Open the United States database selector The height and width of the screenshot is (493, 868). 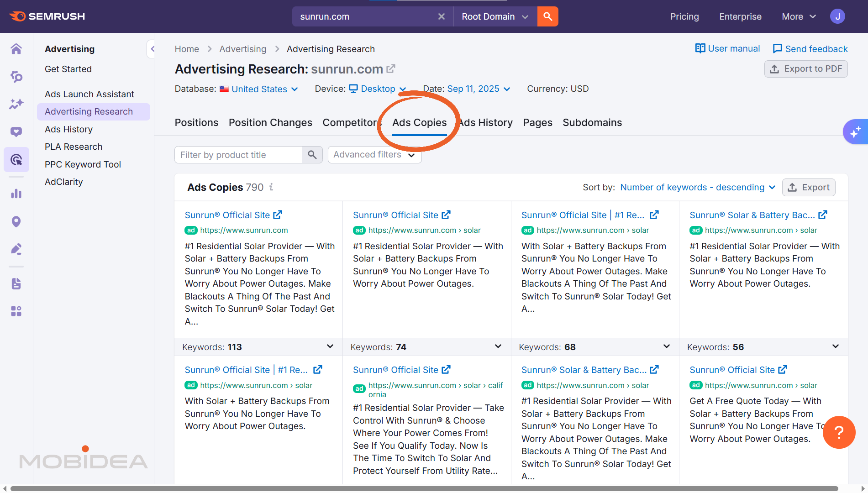pyautogui.click(x=258, y=89)
